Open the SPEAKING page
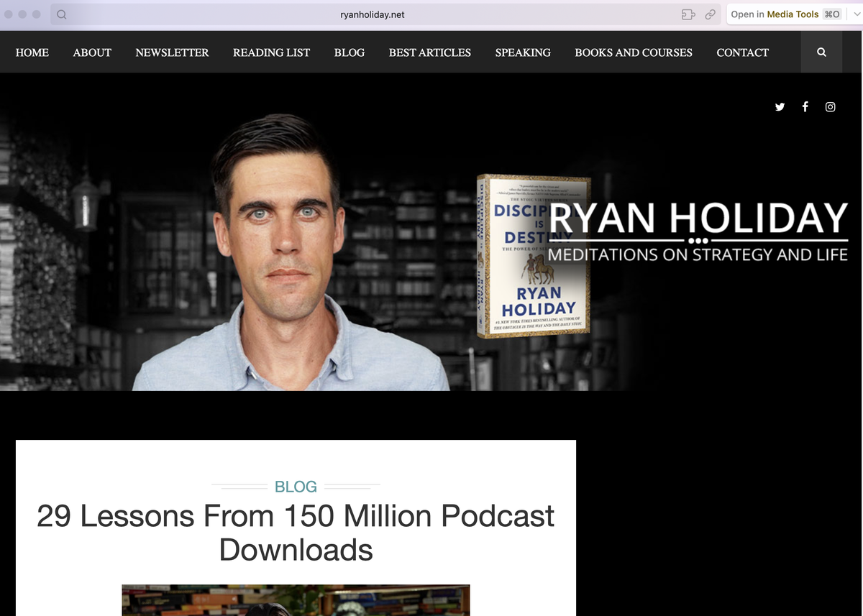 (523, 52)
